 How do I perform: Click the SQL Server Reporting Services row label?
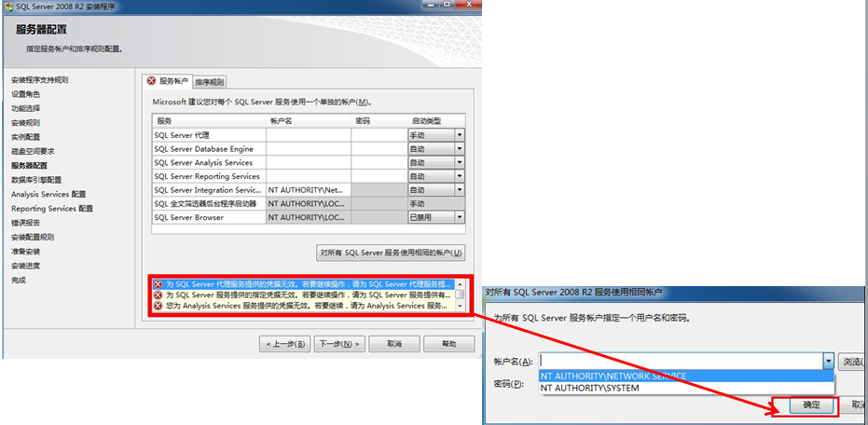coord(207,176)
